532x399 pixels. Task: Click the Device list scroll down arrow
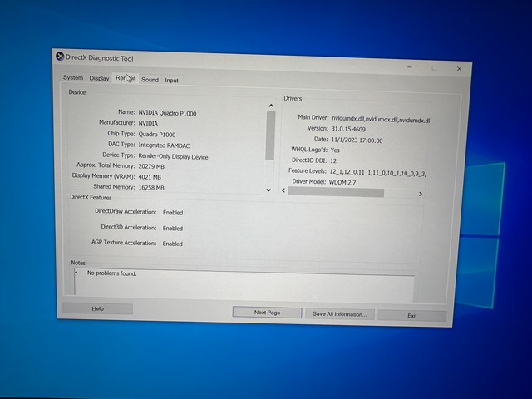coord(268,190)
